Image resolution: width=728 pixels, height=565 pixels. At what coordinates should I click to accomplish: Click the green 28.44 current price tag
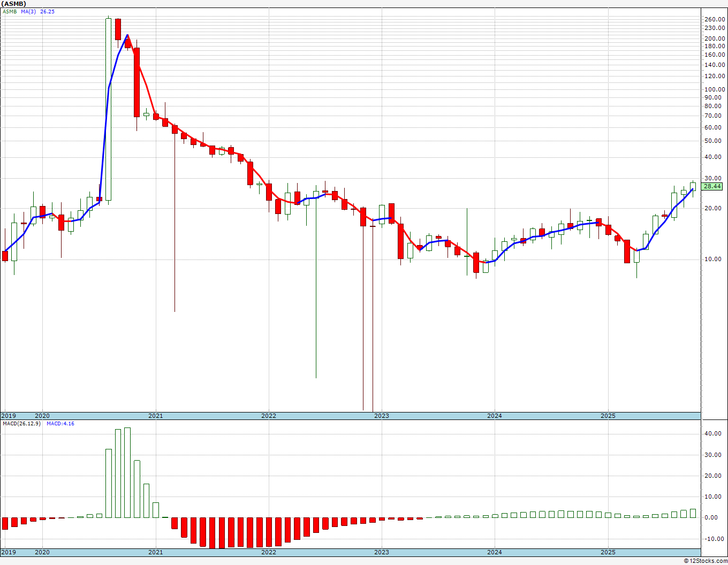point(712,186)
